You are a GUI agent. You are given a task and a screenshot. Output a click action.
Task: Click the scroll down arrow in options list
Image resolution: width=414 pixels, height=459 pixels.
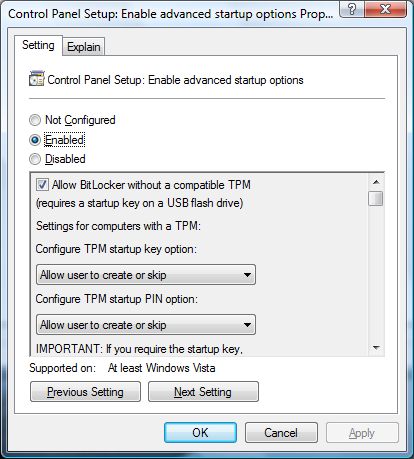[376, 348]
